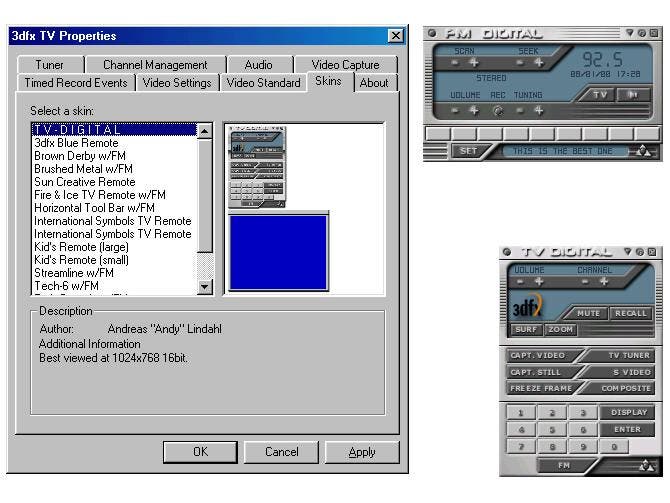Click RECALL on TV Digital remote

(x=631, y=313)
